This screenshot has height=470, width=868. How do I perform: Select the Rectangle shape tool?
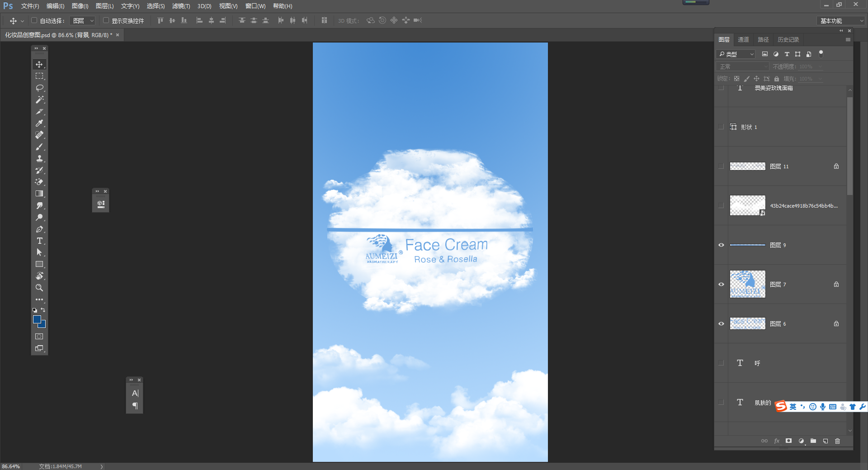coord(39,264)
